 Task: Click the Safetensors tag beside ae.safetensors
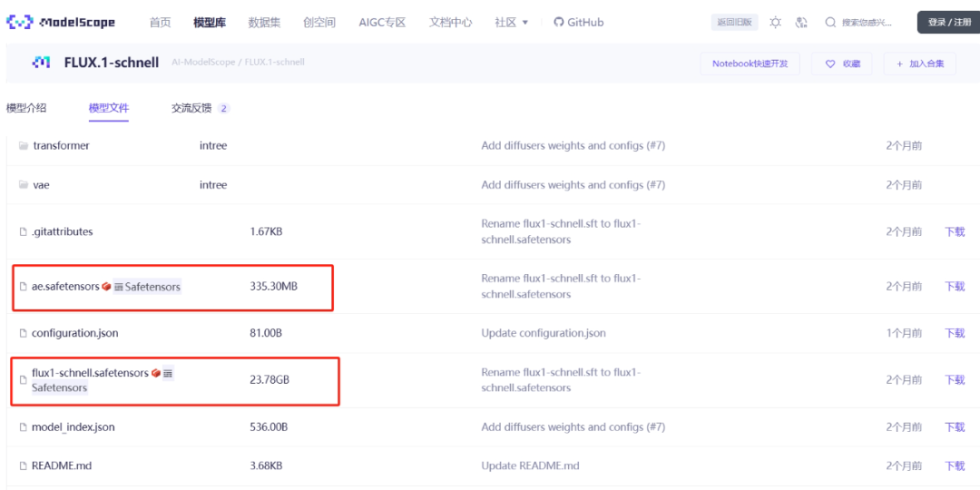click(x=148, y=287)
